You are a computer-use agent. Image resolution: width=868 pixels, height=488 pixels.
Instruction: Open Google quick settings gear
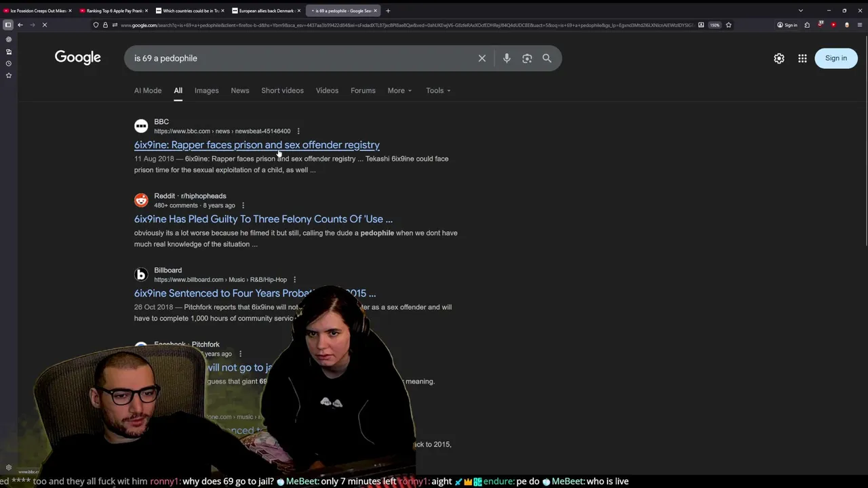[779, 58]
